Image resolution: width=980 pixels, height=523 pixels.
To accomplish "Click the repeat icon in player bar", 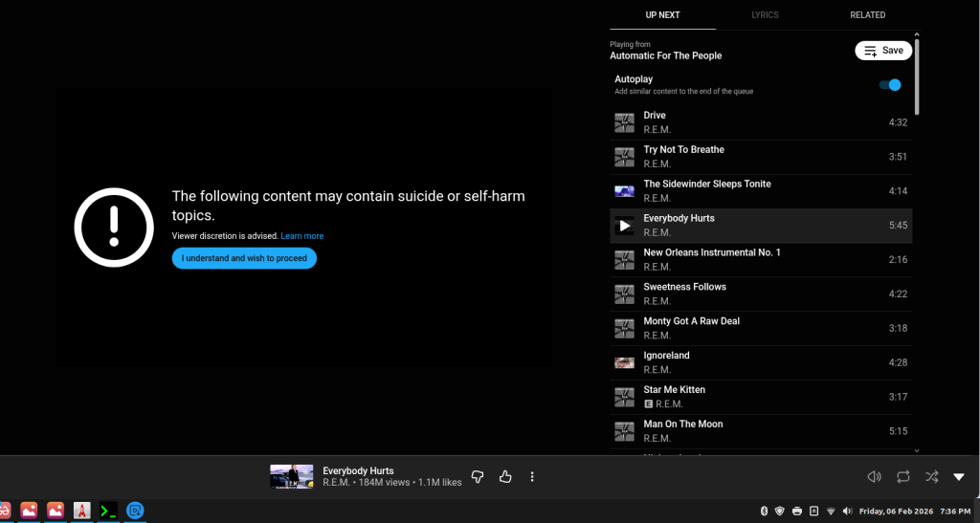I will click(902, 476).
